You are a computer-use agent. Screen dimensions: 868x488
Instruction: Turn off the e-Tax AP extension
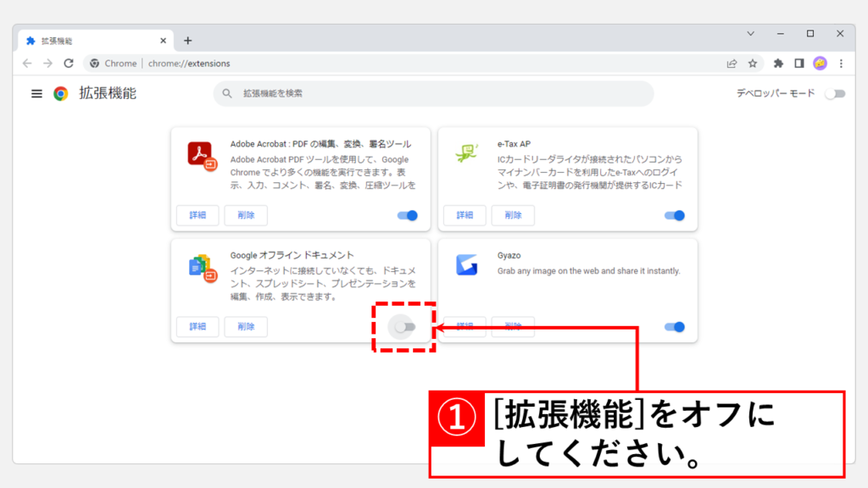point(675,215)
